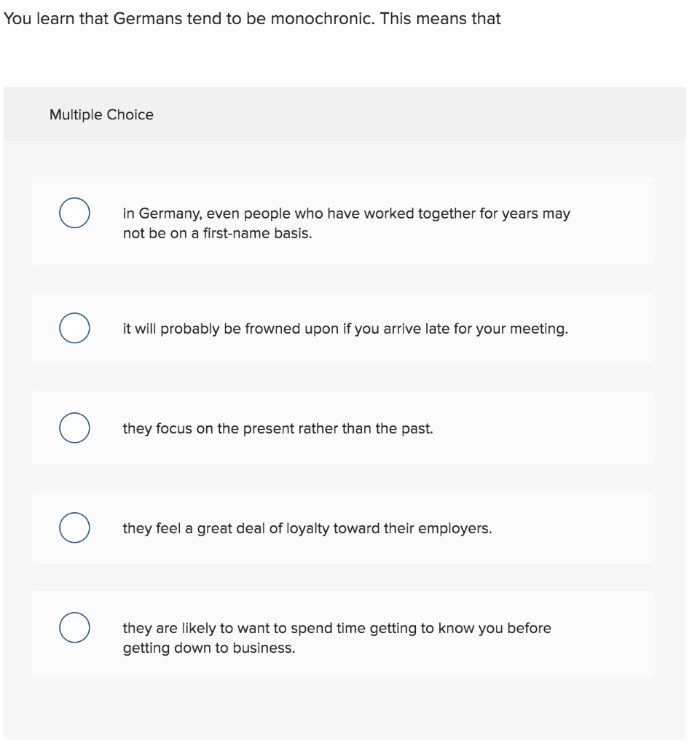This screenshot has height=746, width=700.
Task: Click the fourth answer option row
Action: pos(343,527)
